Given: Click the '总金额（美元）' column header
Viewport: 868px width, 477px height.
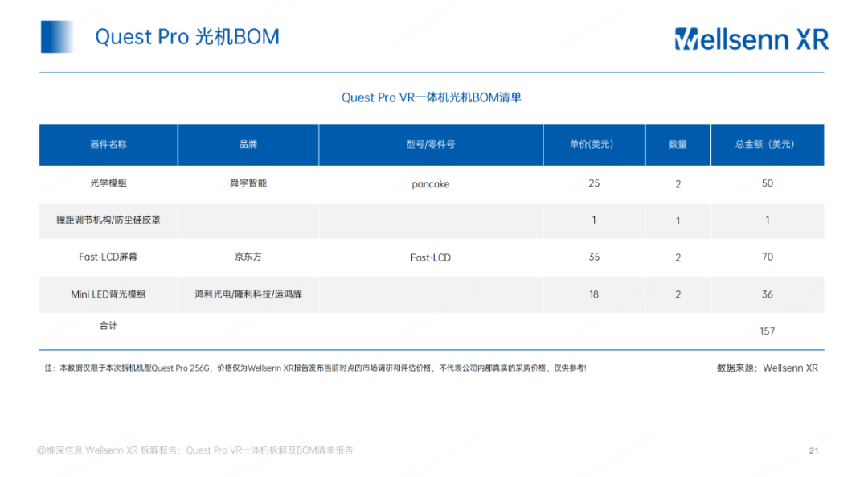Looking at the screenshot, I should 768,145.
